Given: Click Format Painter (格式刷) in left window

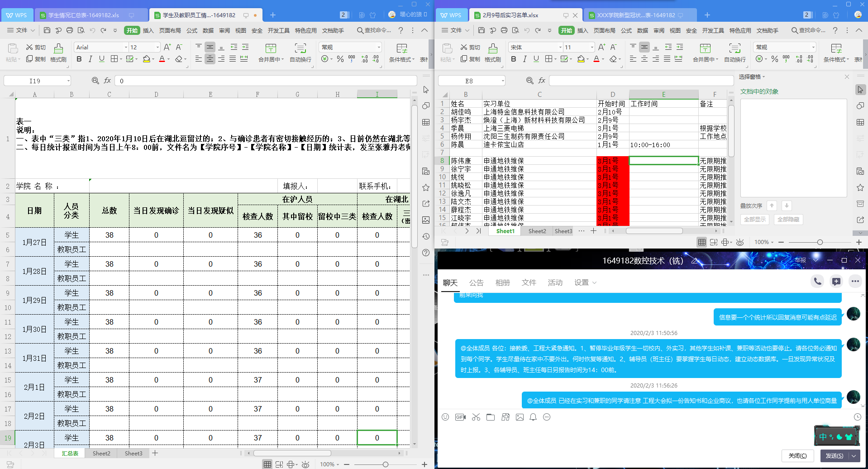Looking at the screenshot, I should 58,53.
